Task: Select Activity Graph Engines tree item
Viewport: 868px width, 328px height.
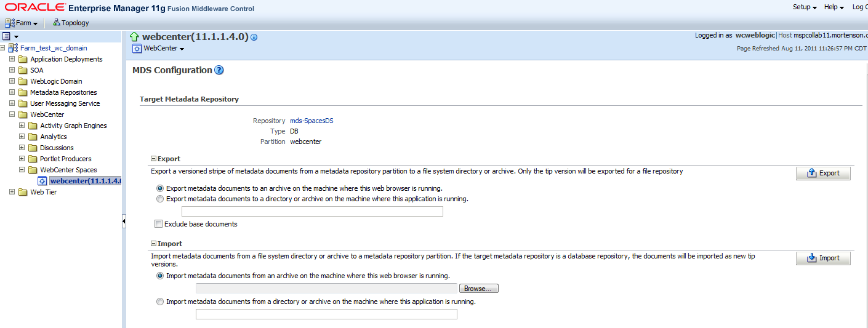Action: [73, 126]
